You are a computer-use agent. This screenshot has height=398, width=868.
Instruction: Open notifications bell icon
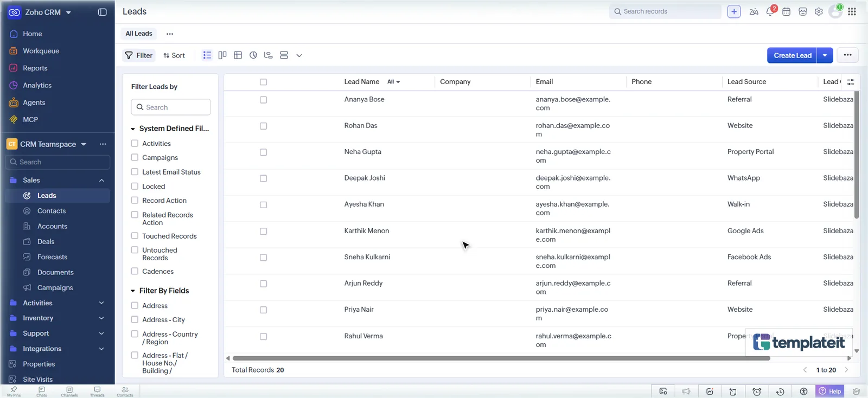(770, 11)
